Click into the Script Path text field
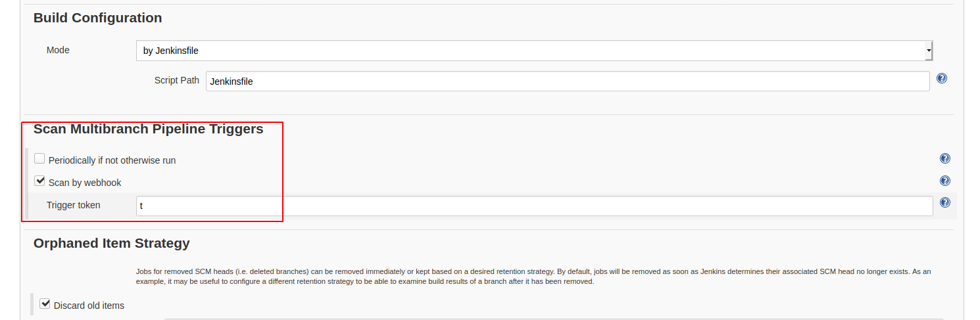Screen dimensions: 980x320 click(567, 81)
